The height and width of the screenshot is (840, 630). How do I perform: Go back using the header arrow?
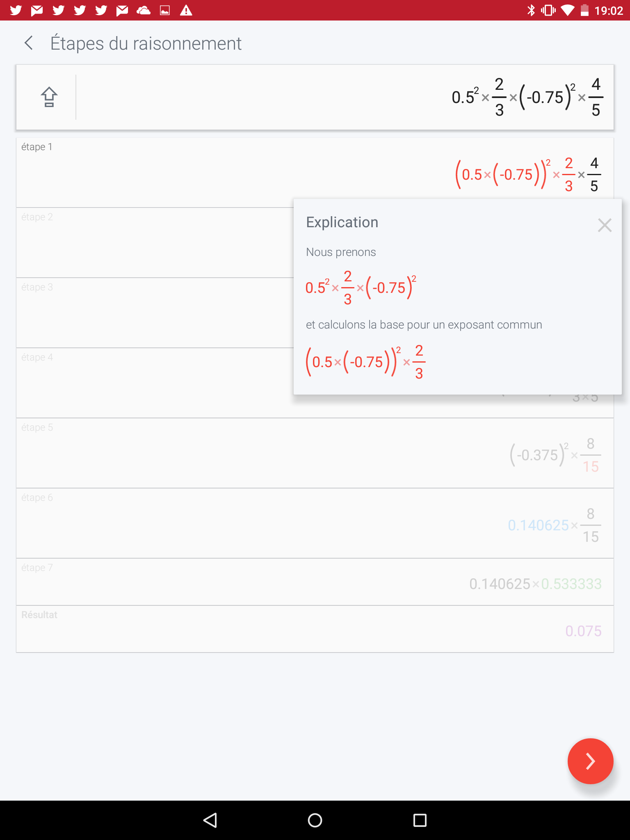coord(29,43)
